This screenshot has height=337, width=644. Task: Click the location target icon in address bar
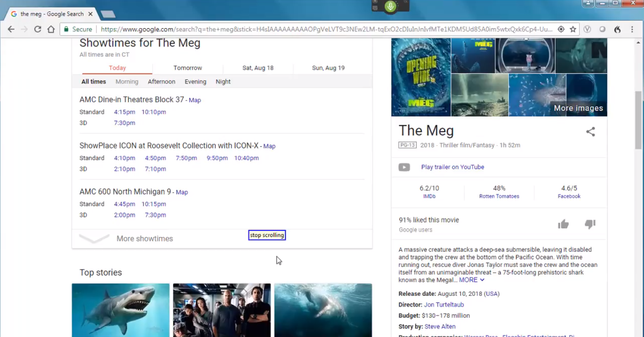coord(561,29)
